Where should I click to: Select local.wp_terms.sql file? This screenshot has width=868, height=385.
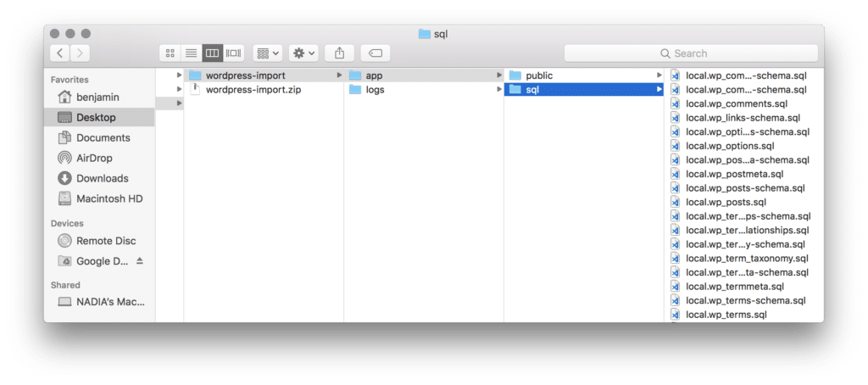click(x=744, y=315)
